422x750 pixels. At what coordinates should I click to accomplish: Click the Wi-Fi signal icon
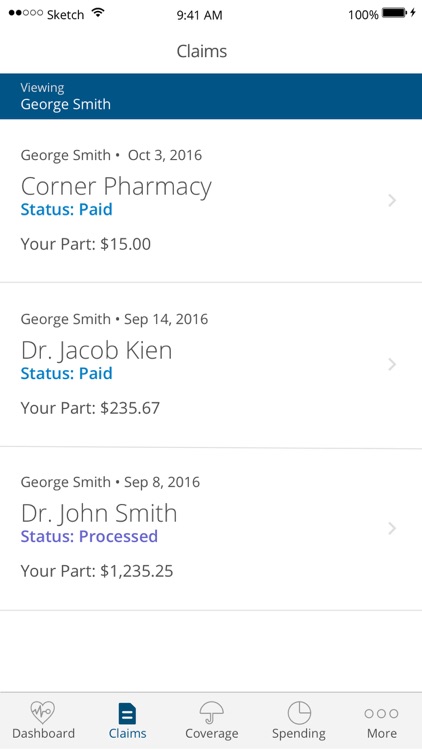98,12
